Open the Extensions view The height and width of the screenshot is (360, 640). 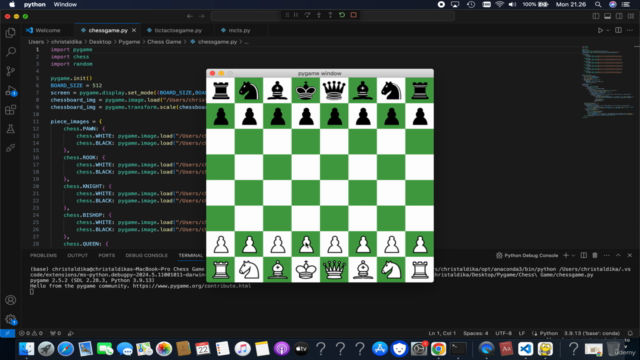point(11,110)
